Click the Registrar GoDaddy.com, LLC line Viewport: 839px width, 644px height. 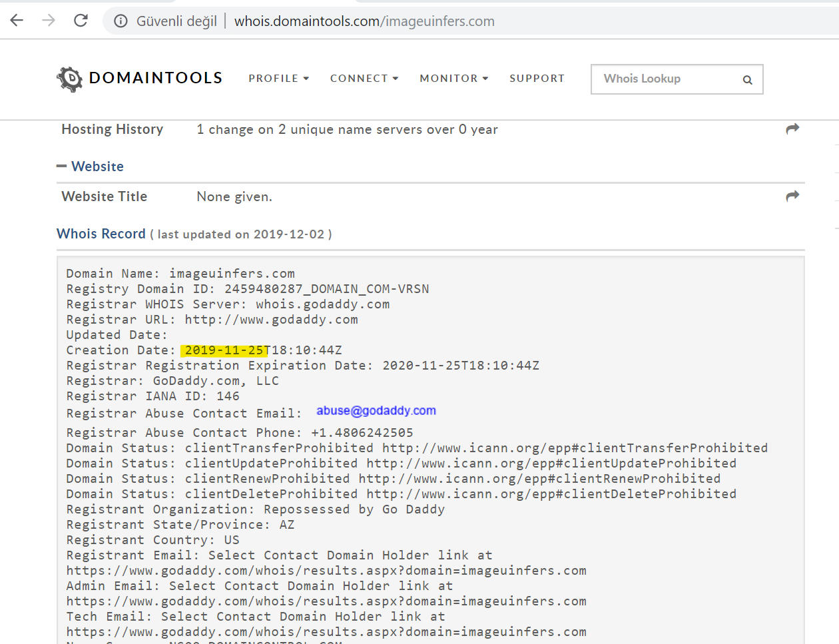[x=172, y=381]
